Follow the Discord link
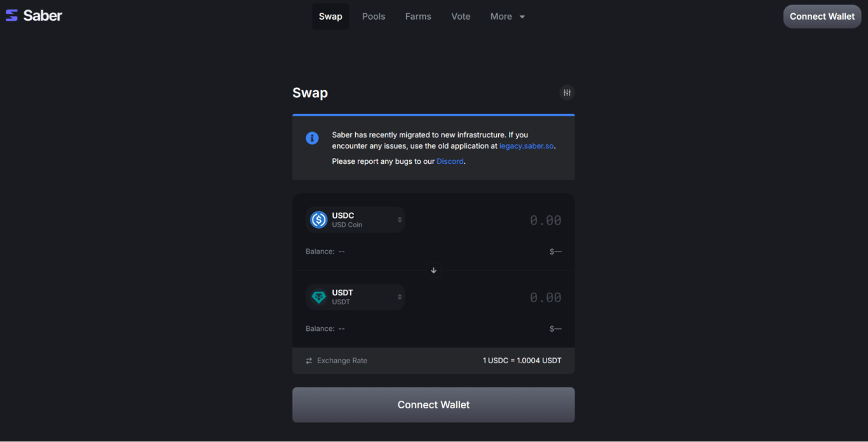The image size is (868, 442). point(450,161)
